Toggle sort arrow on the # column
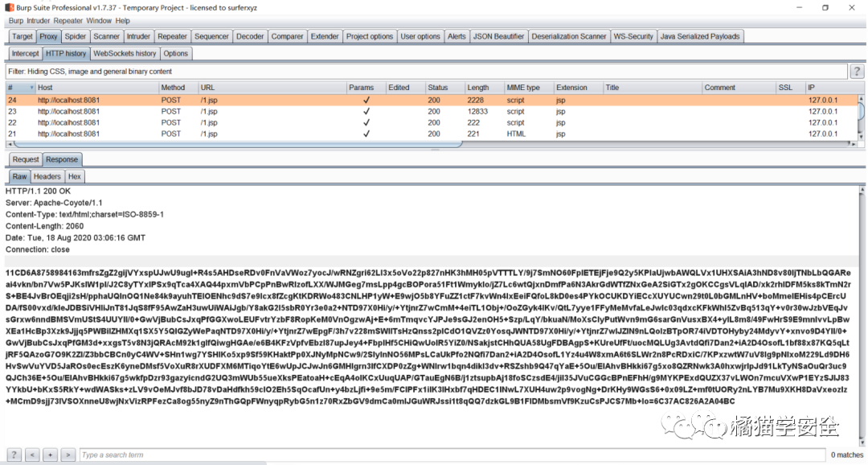The height and width of the screenshot is (465, 868). pos(31,88)
